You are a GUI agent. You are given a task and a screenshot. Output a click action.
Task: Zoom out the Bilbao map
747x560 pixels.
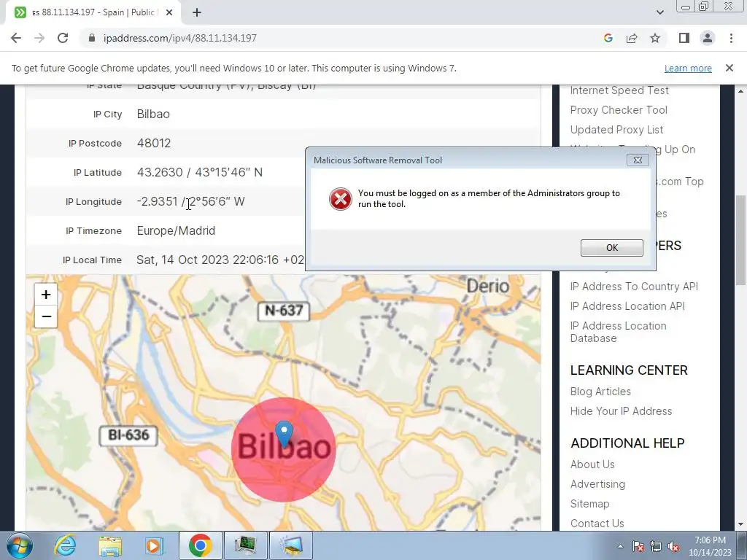click(46, 316)
